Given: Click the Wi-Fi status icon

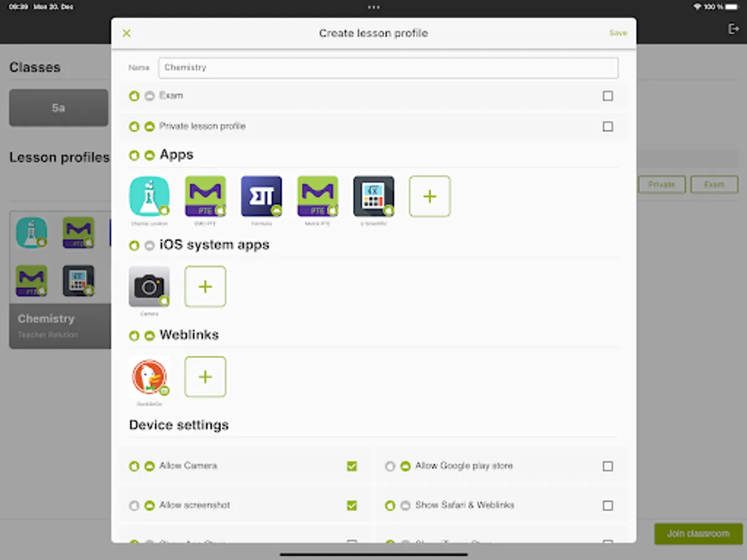Looking at the screenshot, I should 697,6.
